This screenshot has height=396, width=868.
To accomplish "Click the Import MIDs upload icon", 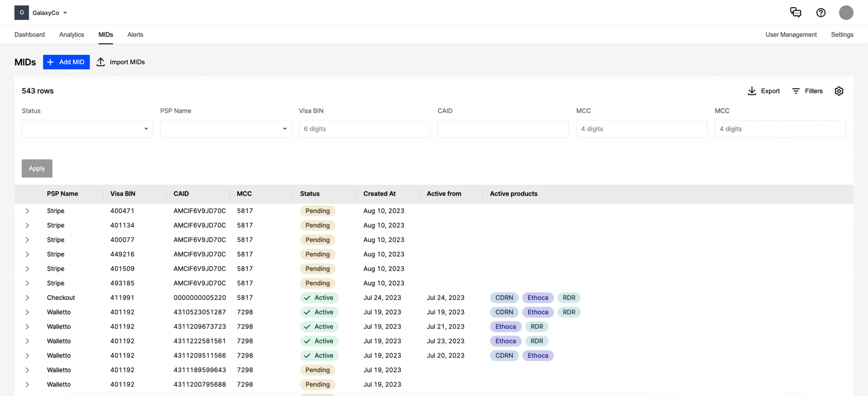I will pos(100,62).
